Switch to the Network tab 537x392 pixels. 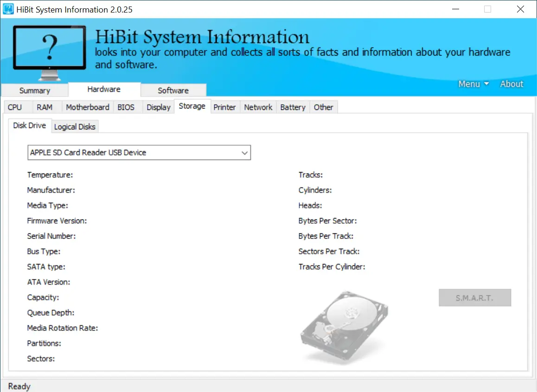coord(258,107)
